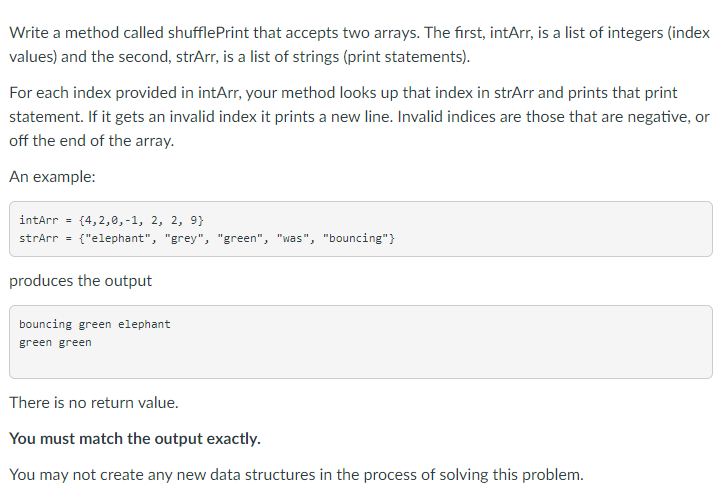Click bold 'You must match the output exactly.'
The image size is (724, 500).
click(135, 439)
